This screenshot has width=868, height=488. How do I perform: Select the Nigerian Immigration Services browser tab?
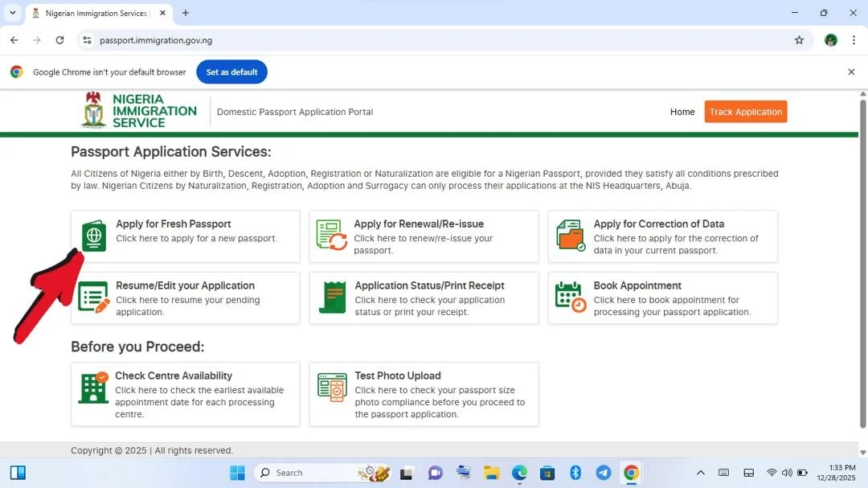[95, 13]
